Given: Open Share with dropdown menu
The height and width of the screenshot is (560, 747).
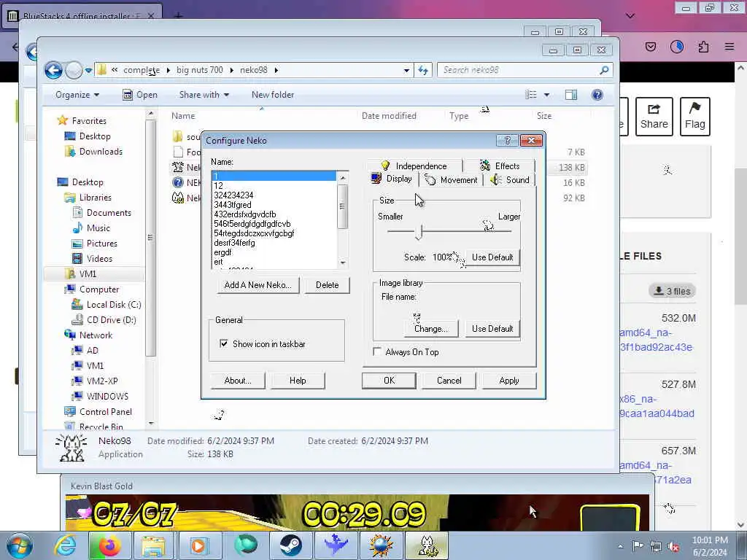Looking at the screenshot, I should 204,95.
